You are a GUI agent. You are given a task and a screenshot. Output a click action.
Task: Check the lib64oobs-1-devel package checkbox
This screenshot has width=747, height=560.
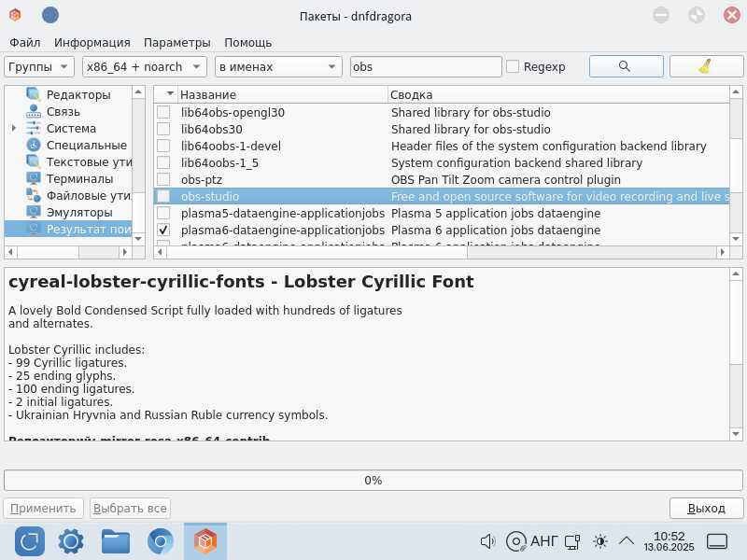coord(163,146)
